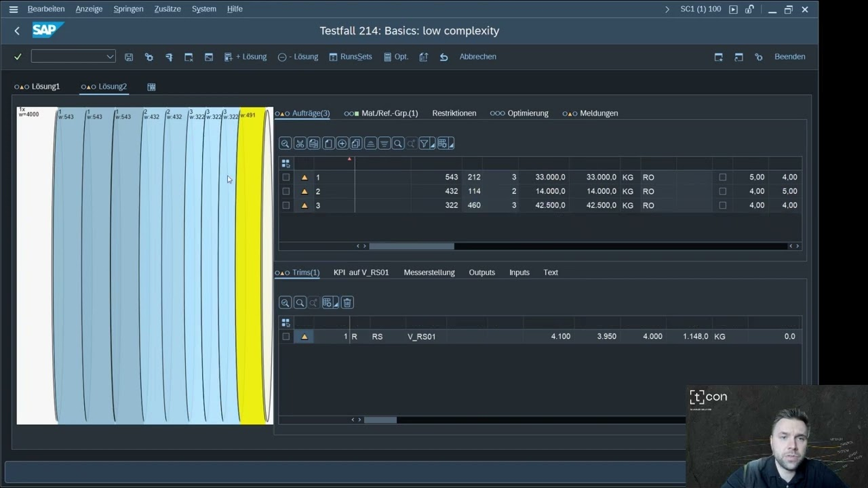Click the delete trash icon in Trims toolbar

347,303
